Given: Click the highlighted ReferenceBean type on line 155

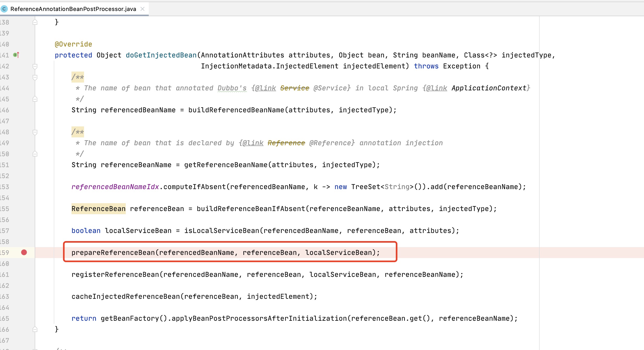Looking at the screenshot, I should click(x=98, y=209).
